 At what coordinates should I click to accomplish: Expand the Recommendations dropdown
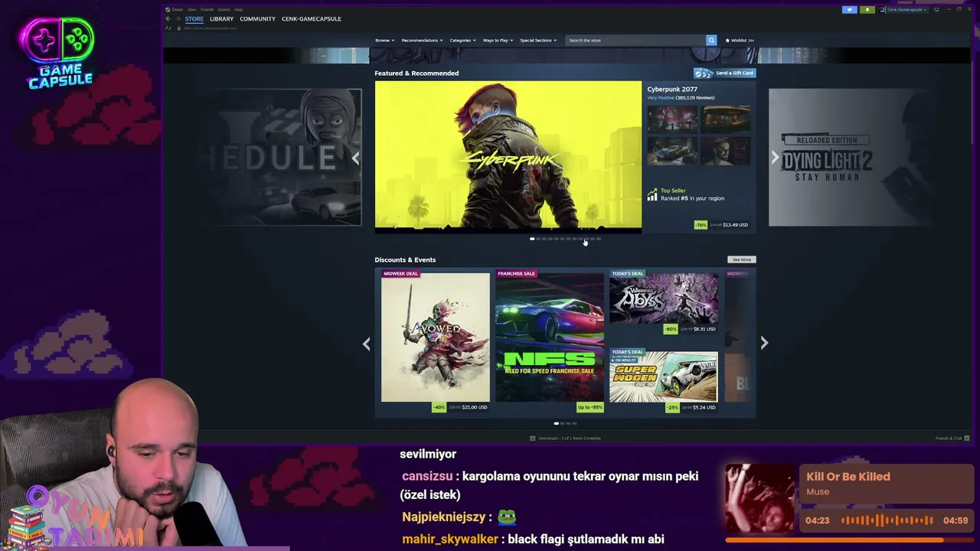(x=422, y=40)
